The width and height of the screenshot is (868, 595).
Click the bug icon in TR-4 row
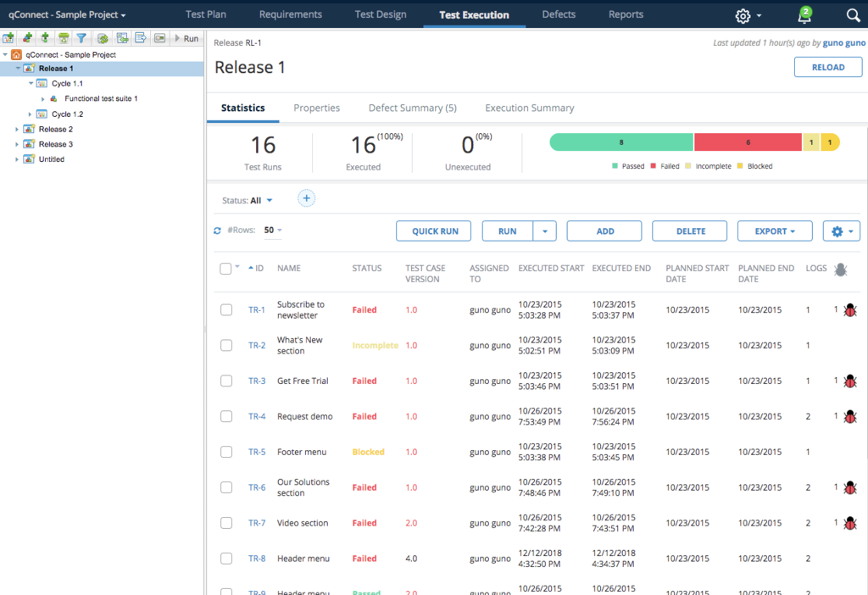[x=850, y=417]
